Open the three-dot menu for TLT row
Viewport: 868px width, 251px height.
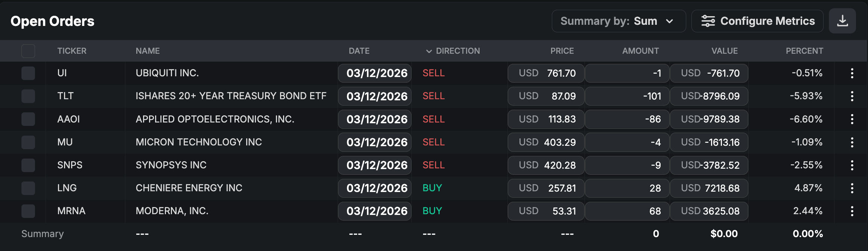point(852,96)
